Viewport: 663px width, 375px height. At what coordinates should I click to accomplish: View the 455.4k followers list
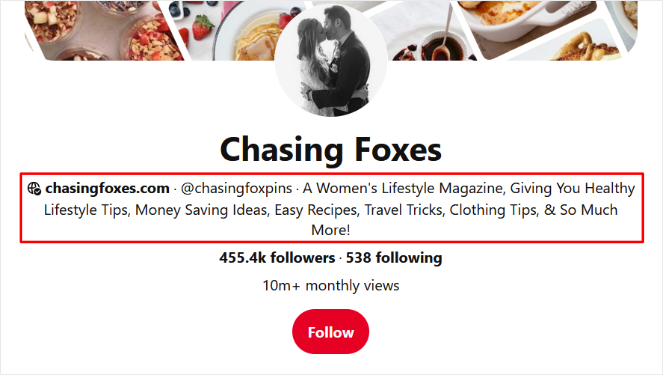click(x=277, y=258)
